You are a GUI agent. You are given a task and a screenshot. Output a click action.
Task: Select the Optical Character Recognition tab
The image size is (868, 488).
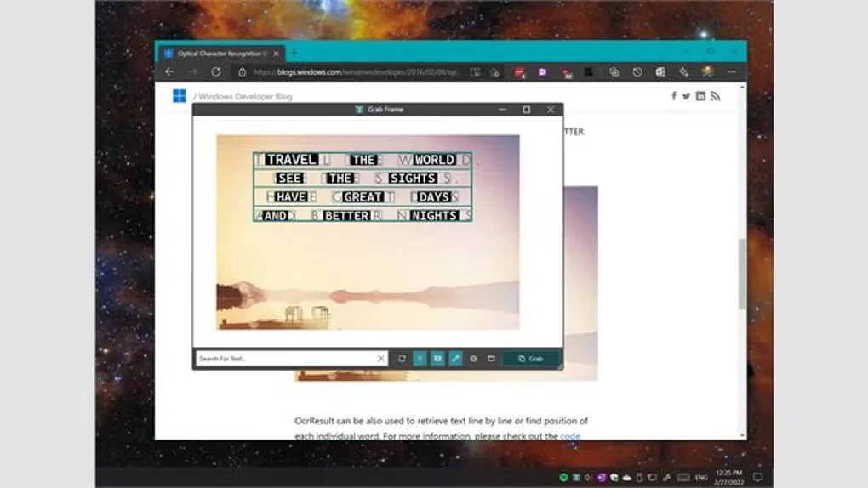click(221, 53)
